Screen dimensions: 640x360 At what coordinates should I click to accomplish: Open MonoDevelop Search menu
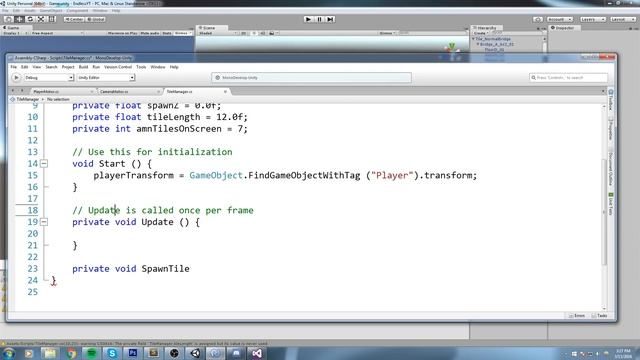(51, 67)
